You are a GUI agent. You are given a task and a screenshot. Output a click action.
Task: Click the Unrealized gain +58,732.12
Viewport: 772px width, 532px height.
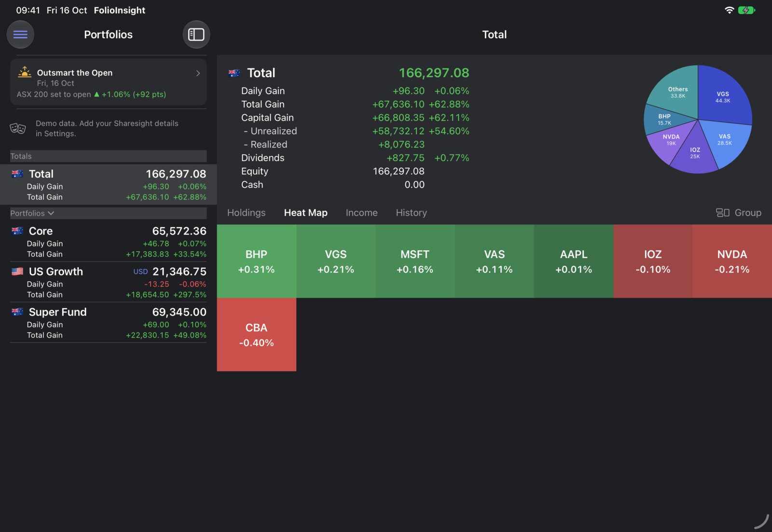click(398, 131)
